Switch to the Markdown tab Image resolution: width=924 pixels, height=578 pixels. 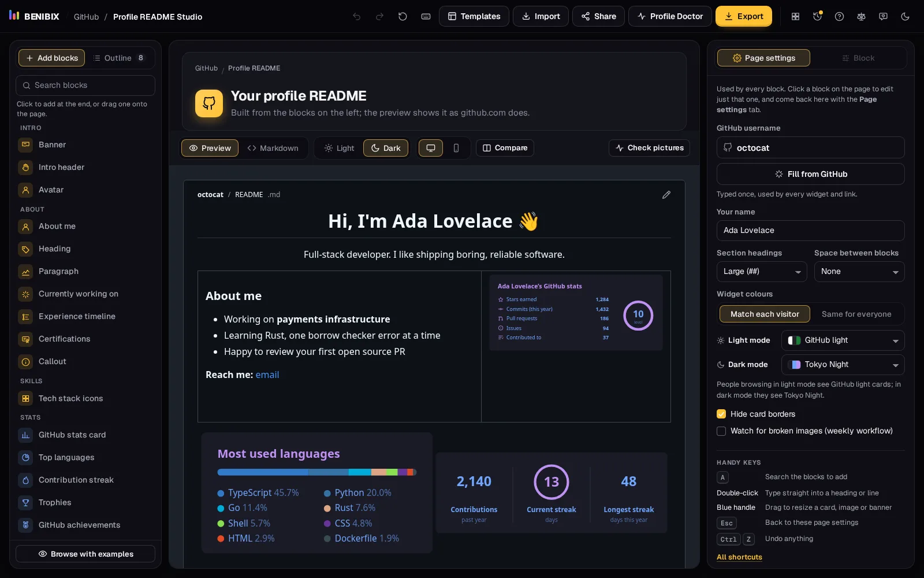(x=273, y=148)
